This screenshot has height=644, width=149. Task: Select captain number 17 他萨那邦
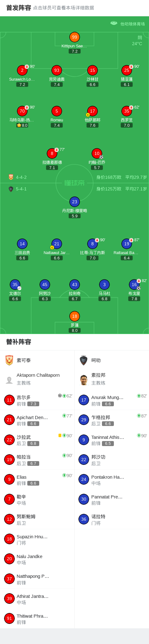(x=93, y=111)
